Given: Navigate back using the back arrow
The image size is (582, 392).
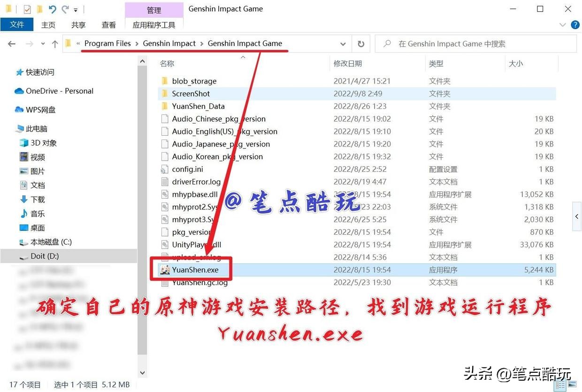Looking at the screenshot, I should point(11,43).
